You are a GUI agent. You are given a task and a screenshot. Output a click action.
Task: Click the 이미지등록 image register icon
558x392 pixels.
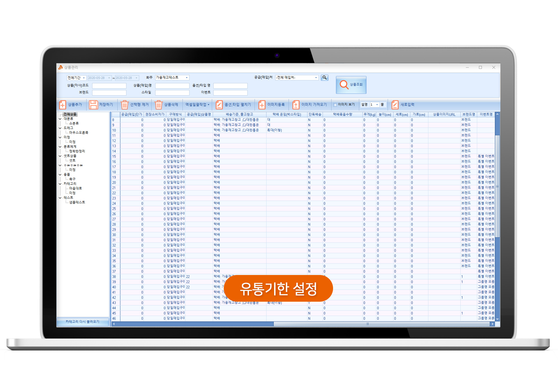click(x=262, y=105)
